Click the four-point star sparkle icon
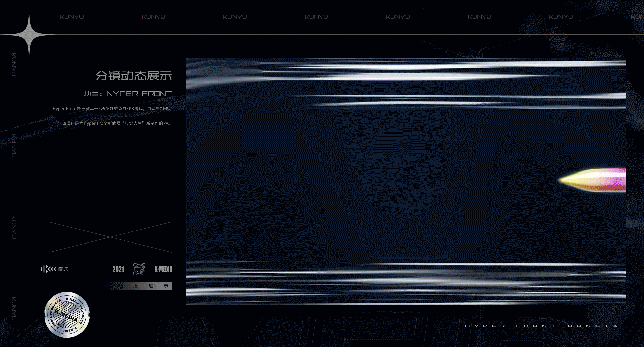The image size is (644, 347). point(29,34)
